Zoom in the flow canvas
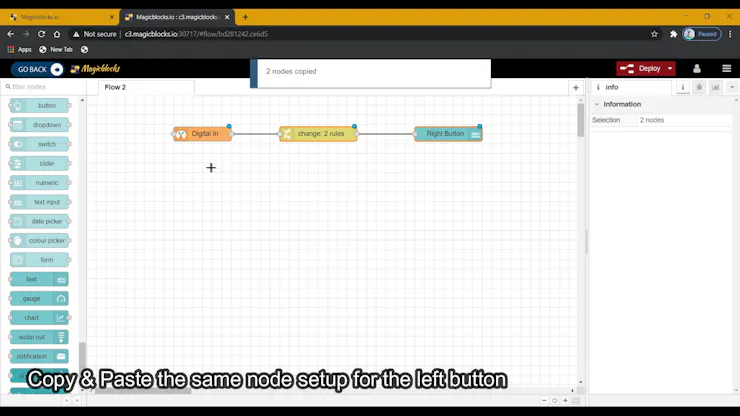 click(565, 400)
